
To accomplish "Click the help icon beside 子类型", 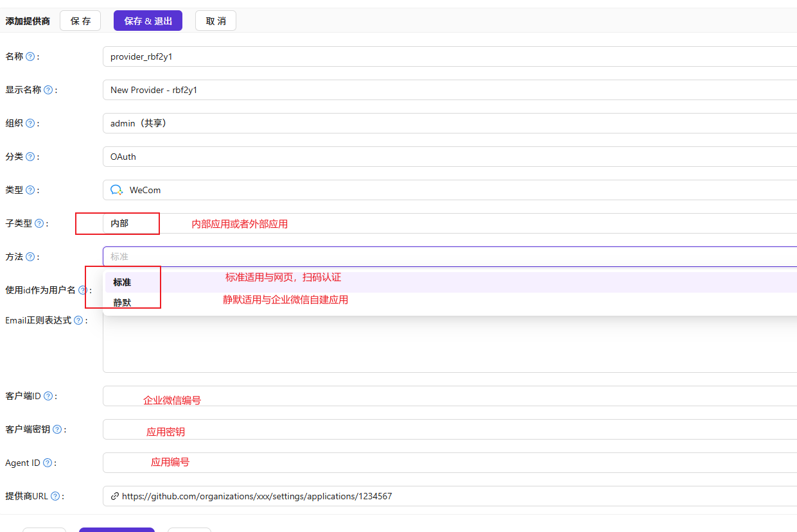I will [39, 223].
